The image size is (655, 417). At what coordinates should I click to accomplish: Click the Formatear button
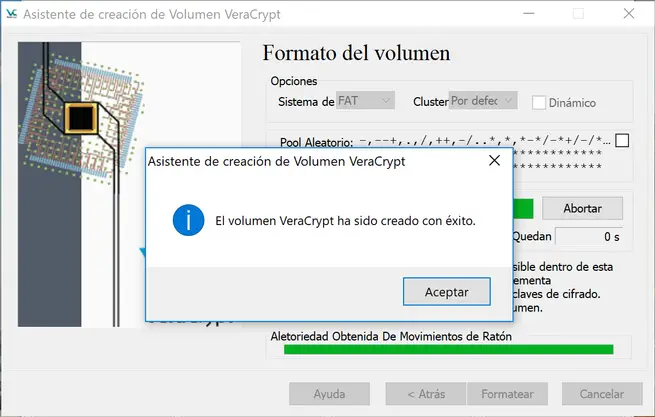click(x=507, y=394)
